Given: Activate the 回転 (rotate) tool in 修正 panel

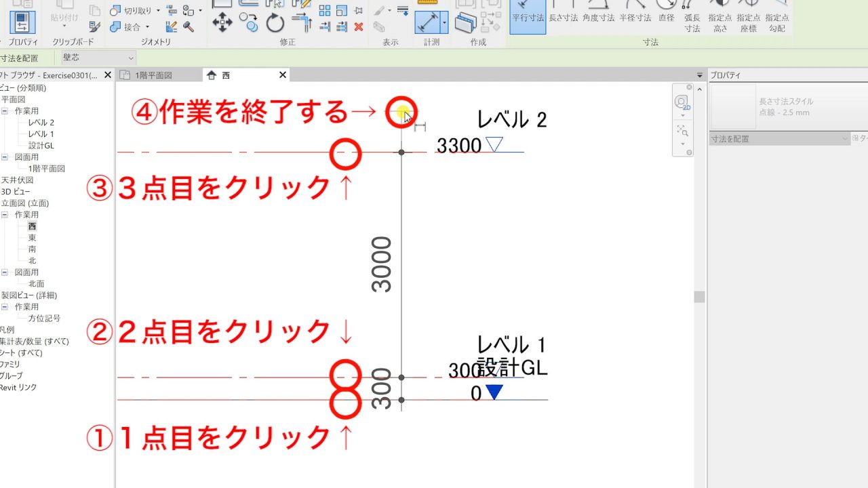Looking at the screenshot, I should click(274, 24).
